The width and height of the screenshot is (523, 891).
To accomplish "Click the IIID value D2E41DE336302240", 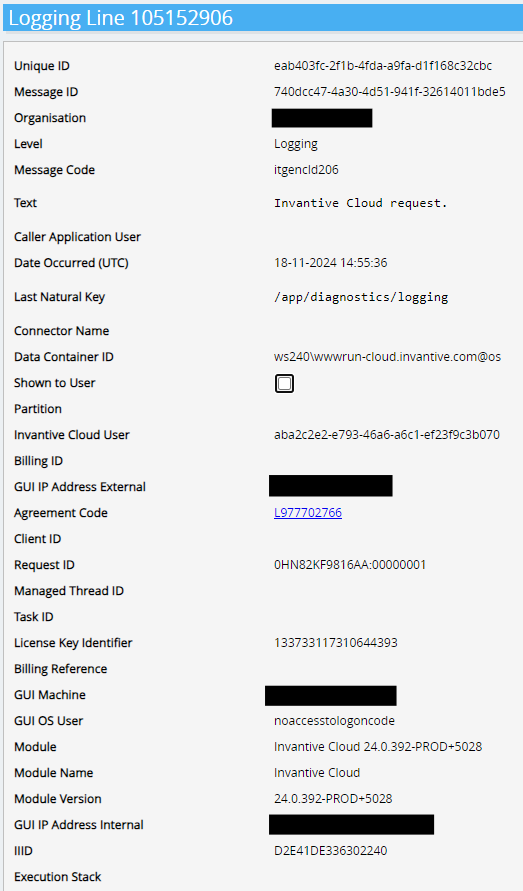I will tap(330, 851).
